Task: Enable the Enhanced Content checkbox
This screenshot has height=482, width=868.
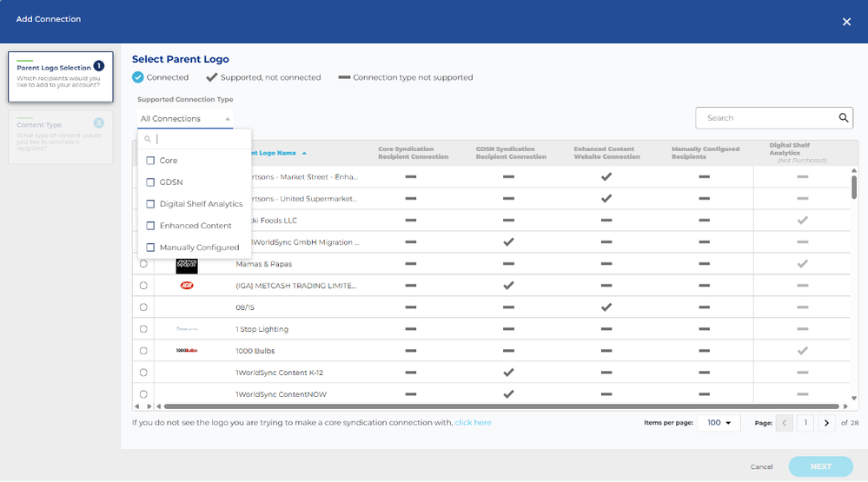Action: [150, 226]
